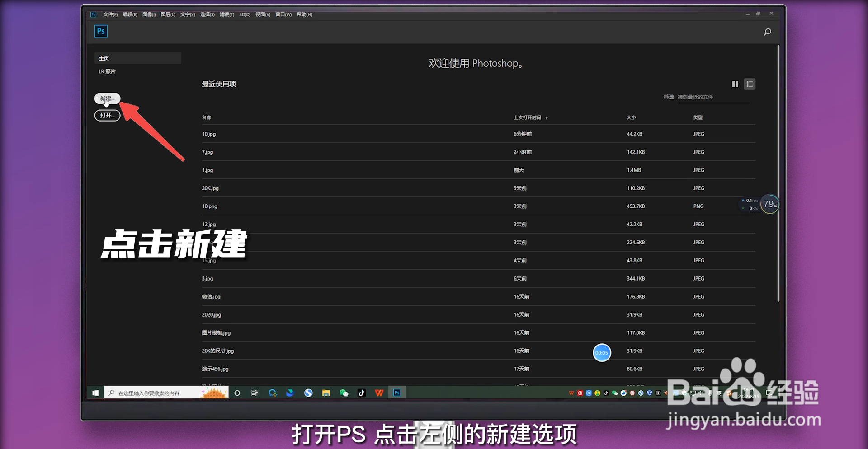Open the search magnifier icon
Screen dimensions: 868x449
(x=767, y=32)
